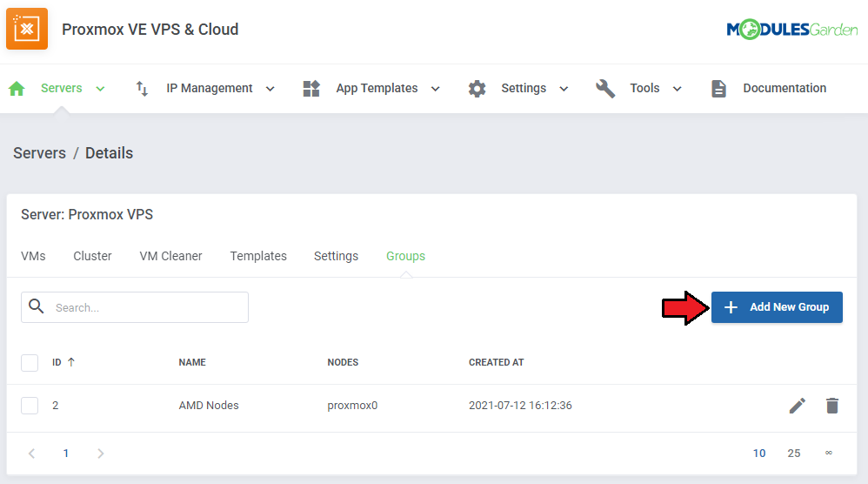
Task: Check the AMD Nodes row checkbox
Action: tap(30, 406)
